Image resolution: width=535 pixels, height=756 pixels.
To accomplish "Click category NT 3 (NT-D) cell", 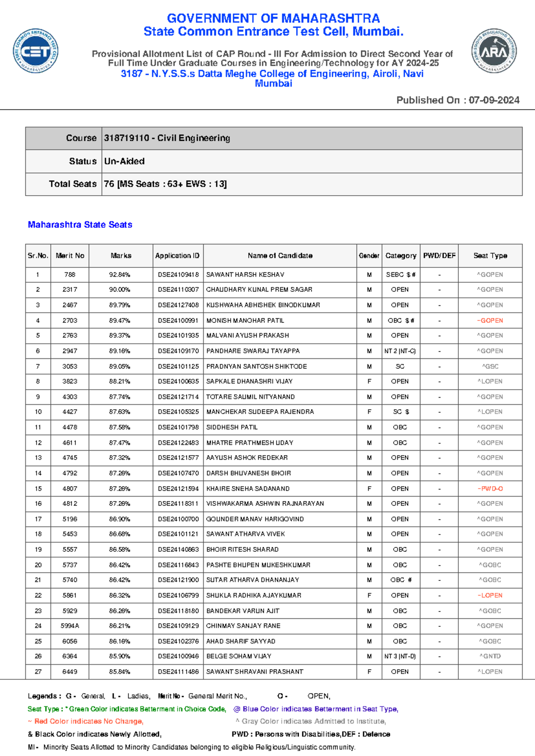I will click(400, 656).
